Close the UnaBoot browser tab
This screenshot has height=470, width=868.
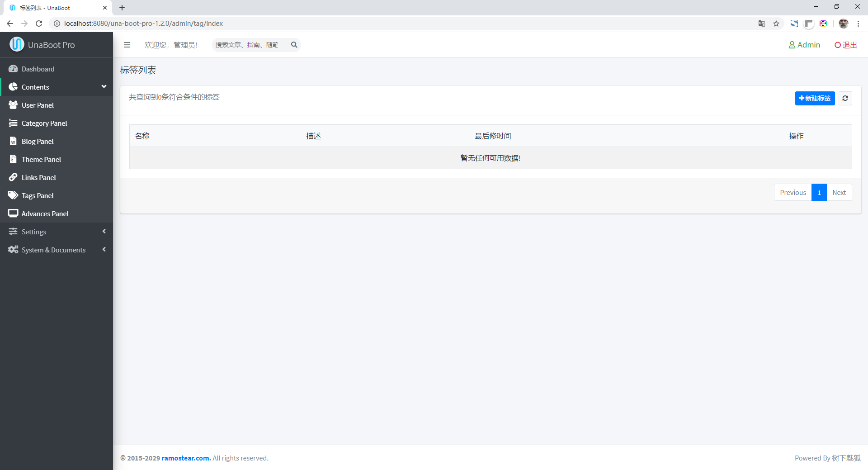click(105, 8)
